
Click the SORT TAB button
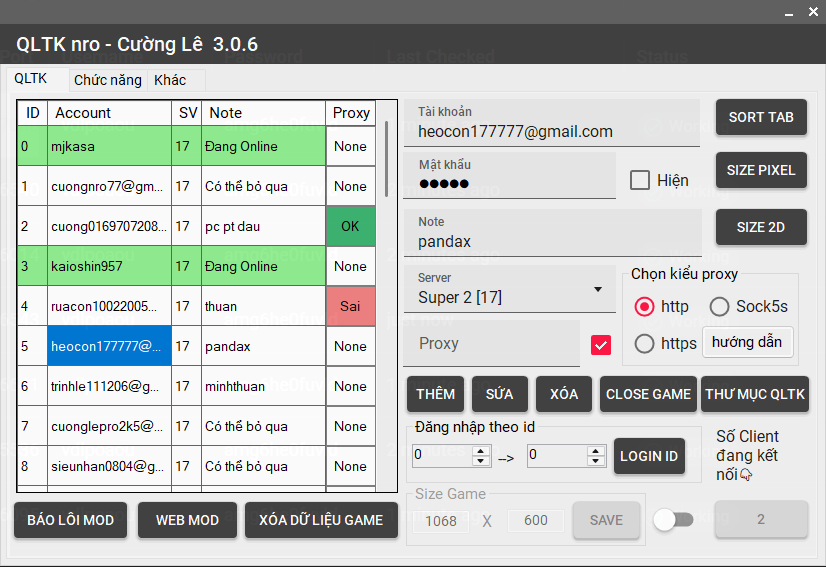[x=761, y=117]
